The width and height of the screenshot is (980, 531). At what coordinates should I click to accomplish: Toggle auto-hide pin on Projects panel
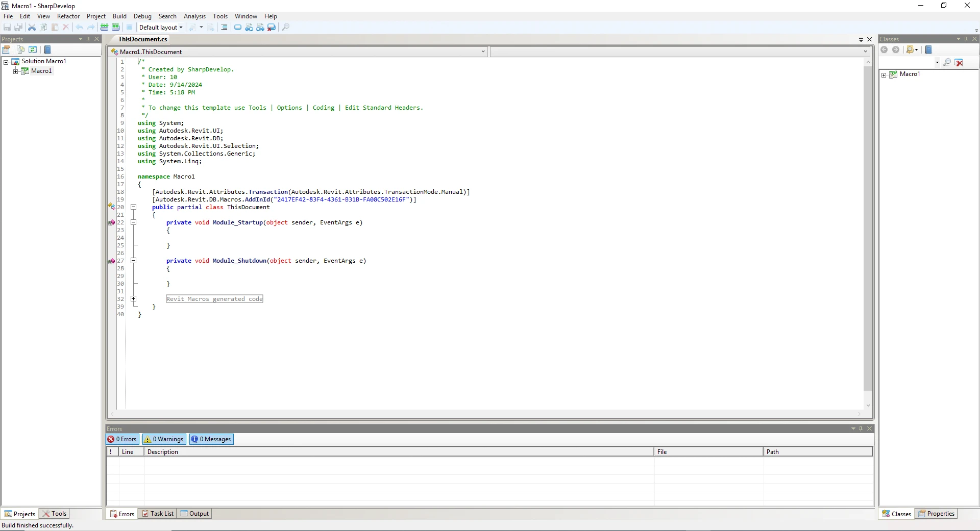[x=88, y=39]
